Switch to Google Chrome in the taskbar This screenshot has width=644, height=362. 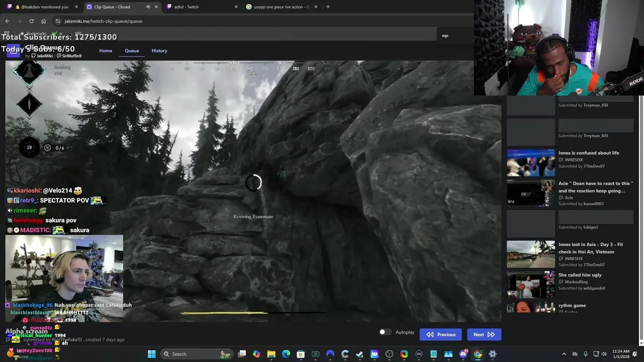tap(477, 354)
